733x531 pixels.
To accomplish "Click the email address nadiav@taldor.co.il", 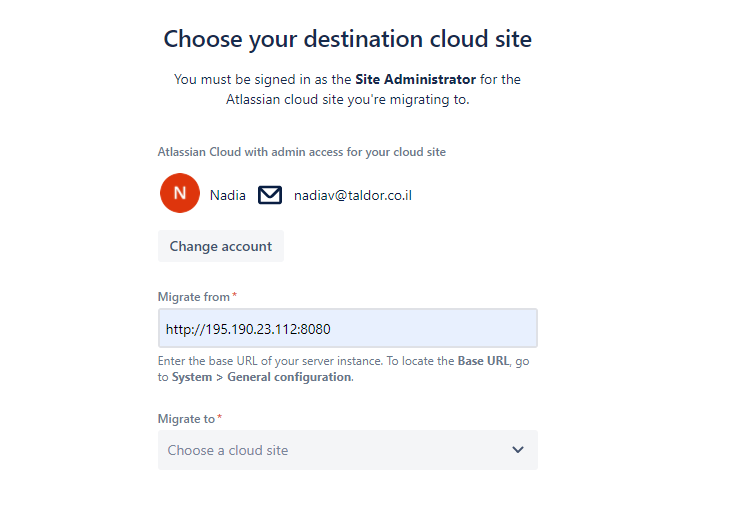I will point(352,195).
